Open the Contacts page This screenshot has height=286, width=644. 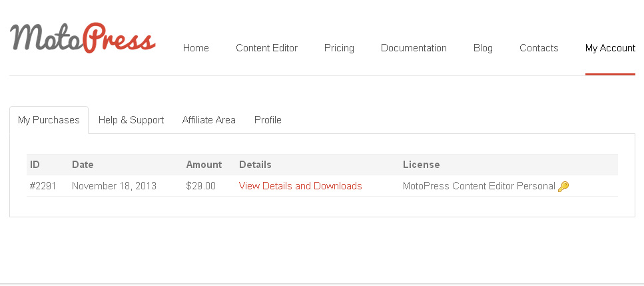tap(539, 48)
